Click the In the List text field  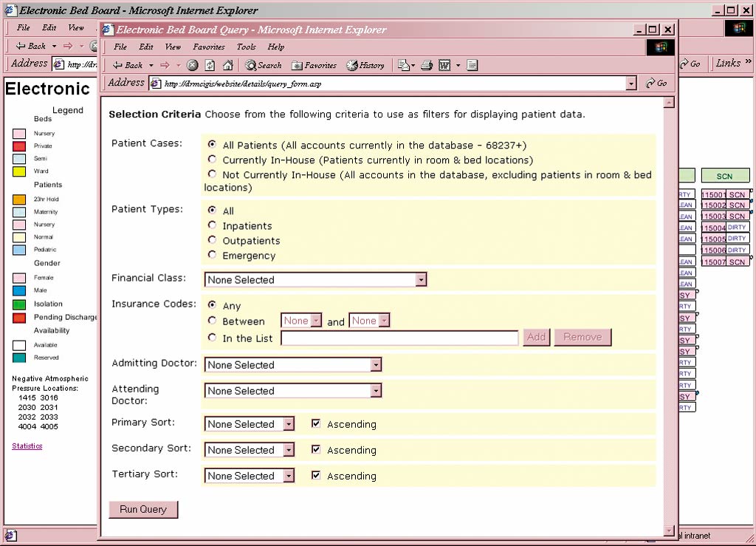coord(399,338)
